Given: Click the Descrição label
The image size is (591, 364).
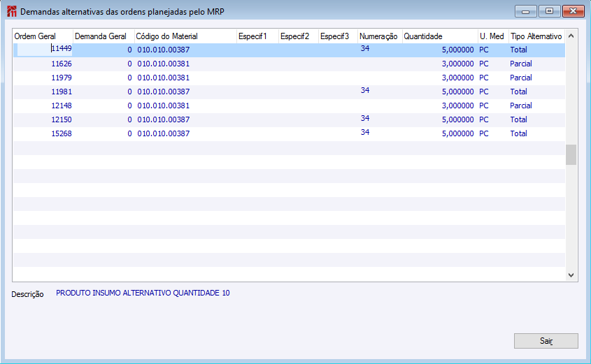Looking at the screenshot, I should 27,294.
